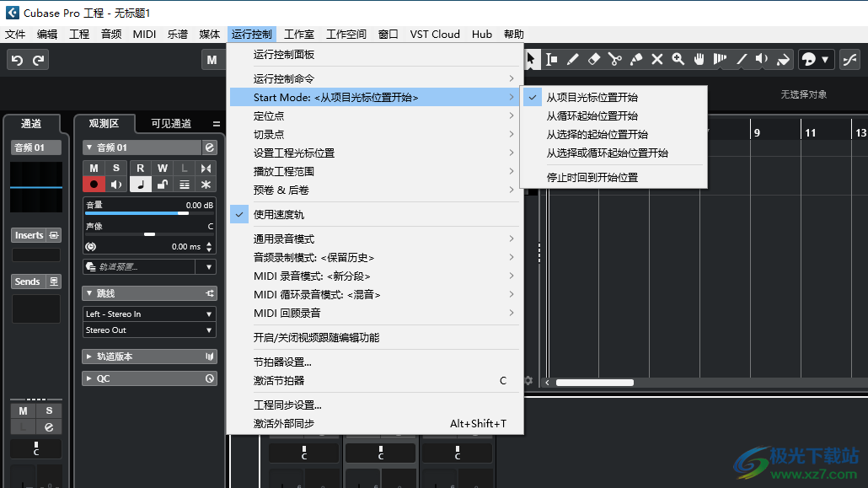Select the Range Selection tool

552,59
